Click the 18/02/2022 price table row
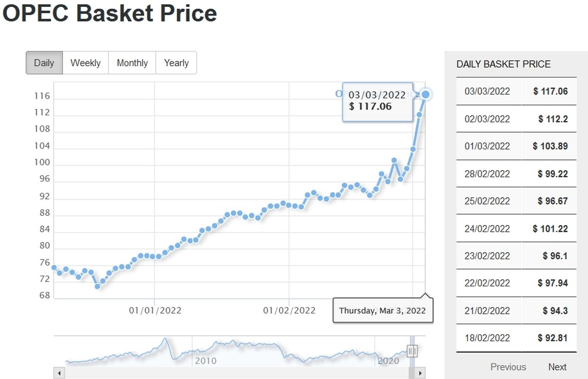 coord(516,338)
